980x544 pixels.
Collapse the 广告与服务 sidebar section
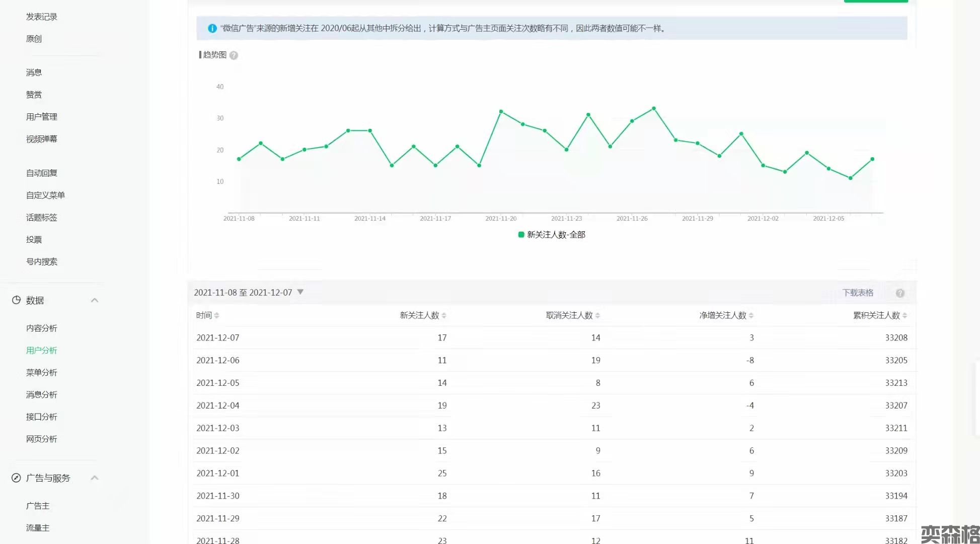tap(95, 478)
